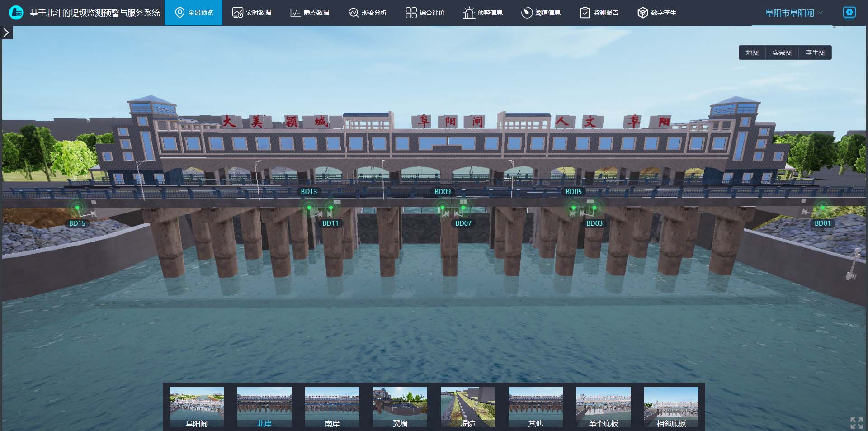Screen dimensions: 868x431
Task: Open the settings icon at top right
Action: tap(849, 13)
